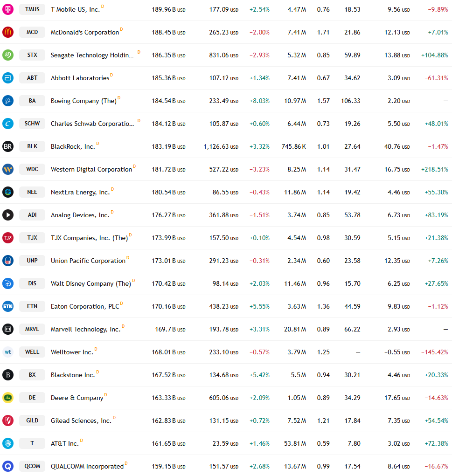Select the GILD ticker badge

tap(32, 421)
